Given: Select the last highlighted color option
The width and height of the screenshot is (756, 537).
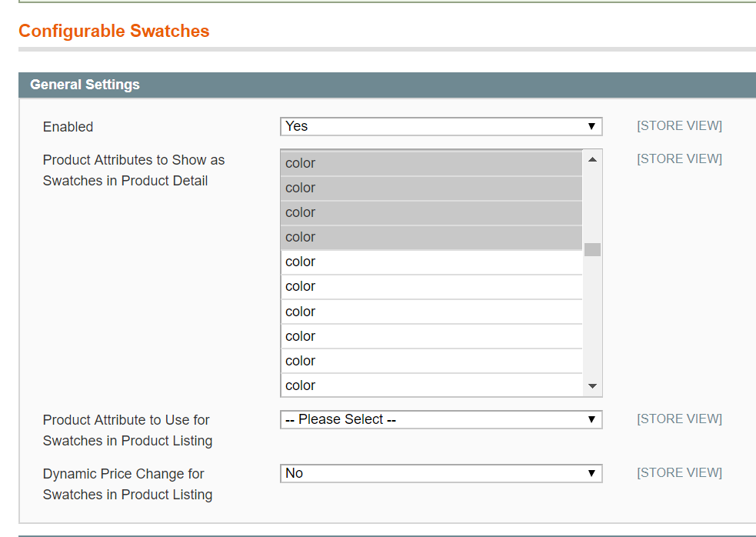Looking at the screenshot, I should point(431,237).
